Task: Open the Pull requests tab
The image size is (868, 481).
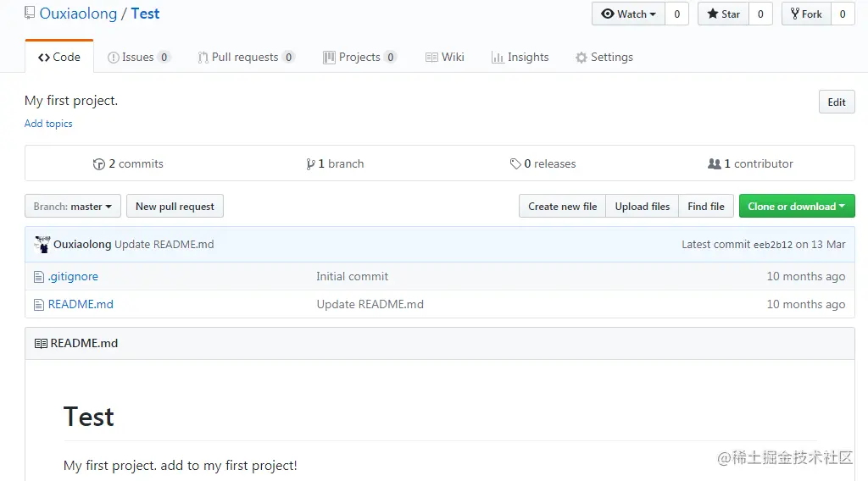Action: pyautogui.click(x=247, y=57)
